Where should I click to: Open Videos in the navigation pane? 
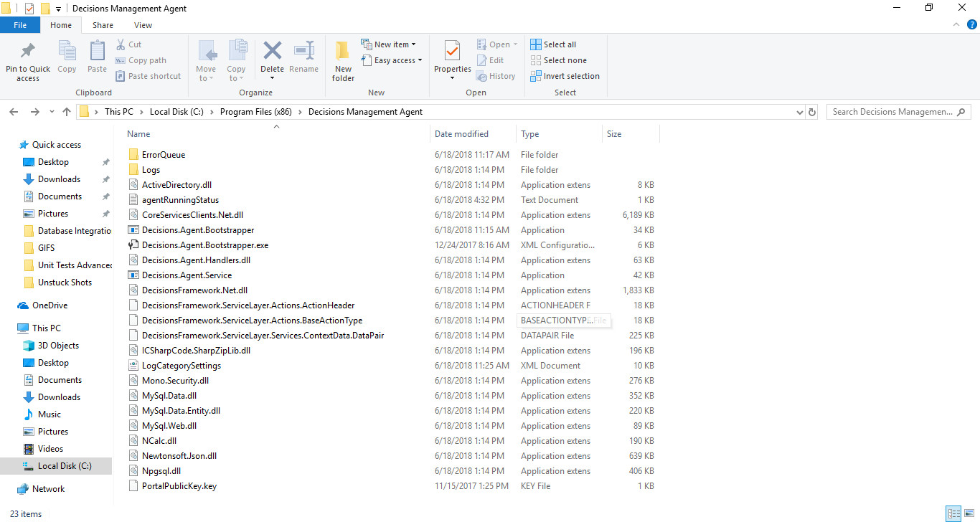pyautogui.click(x=50, y=449)
